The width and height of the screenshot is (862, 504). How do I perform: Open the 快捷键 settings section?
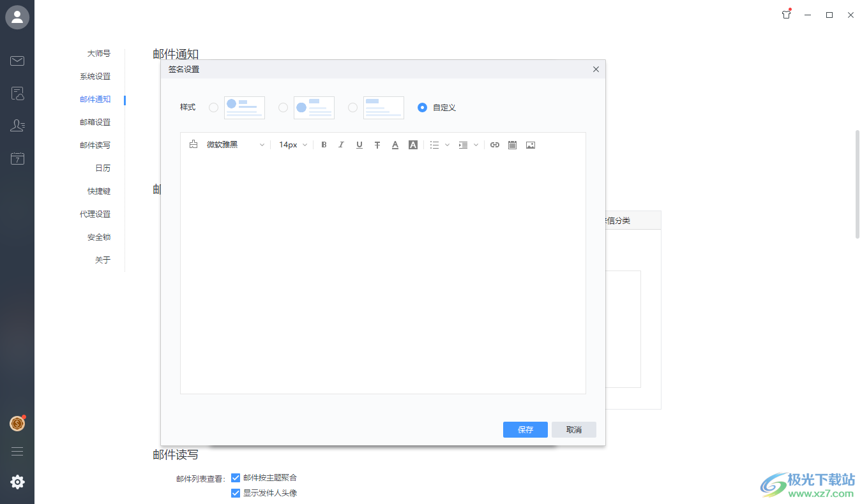pyautogui.click(x=99, y=191)
